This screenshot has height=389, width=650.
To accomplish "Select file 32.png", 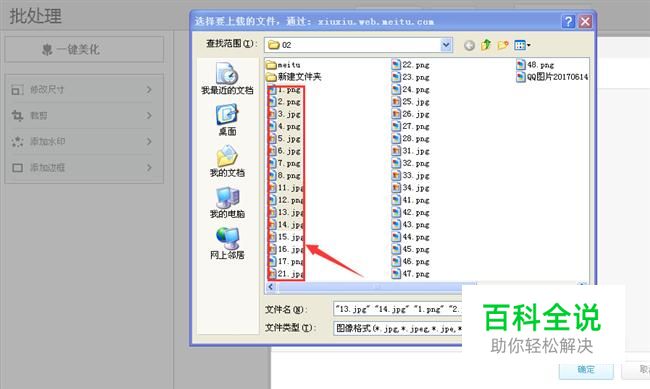I will coord(411,163).
